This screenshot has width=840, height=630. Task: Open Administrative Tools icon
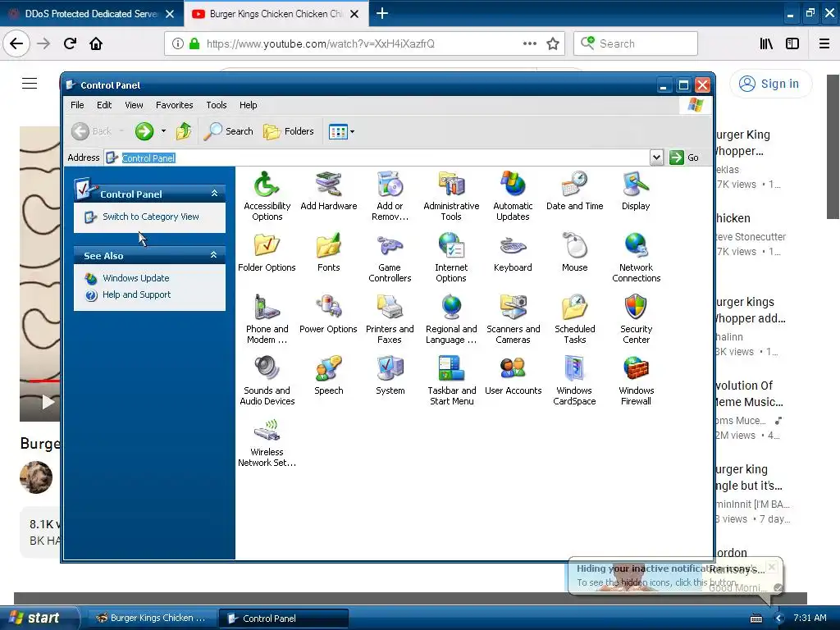(x=451, y=196)
